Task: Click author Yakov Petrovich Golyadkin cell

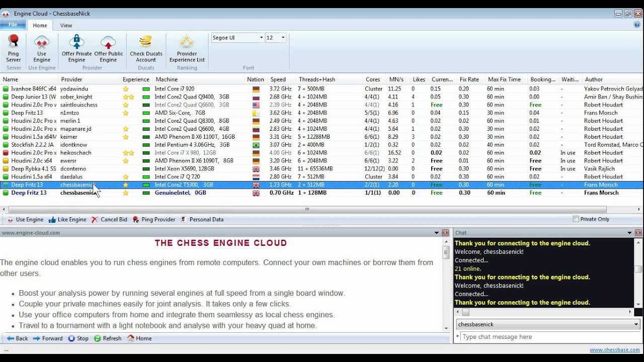Action: pos(613,89)
